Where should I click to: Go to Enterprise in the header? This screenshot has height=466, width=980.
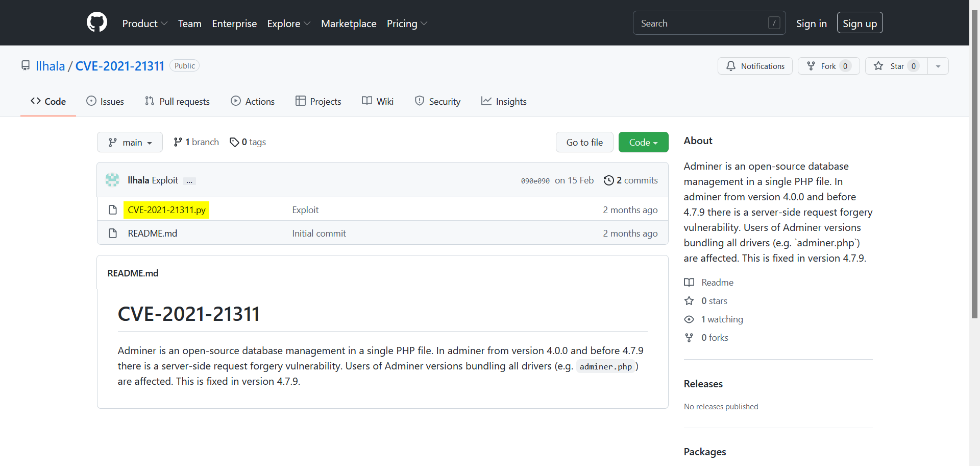(234, 24)
